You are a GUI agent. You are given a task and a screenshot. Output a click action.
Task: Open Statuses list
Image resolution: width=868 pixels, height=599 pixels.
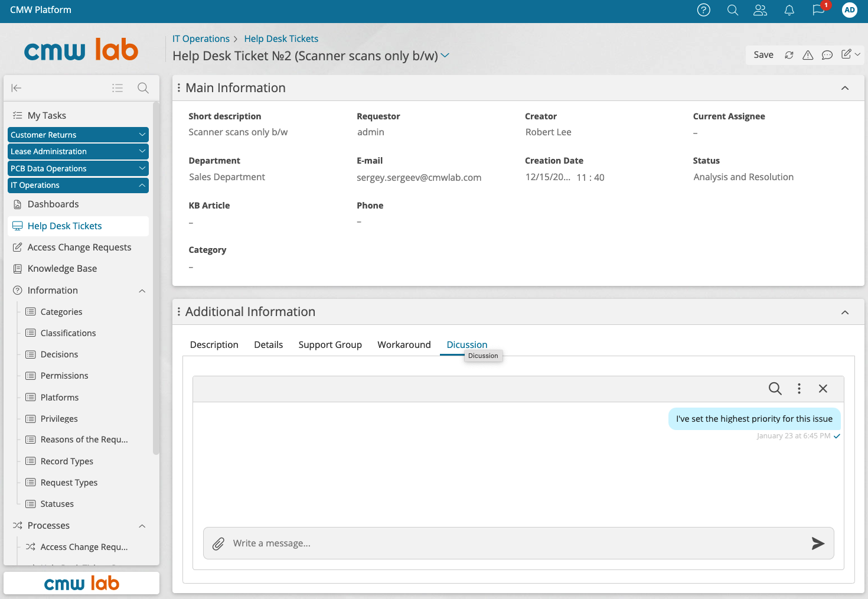click(57, 504)
